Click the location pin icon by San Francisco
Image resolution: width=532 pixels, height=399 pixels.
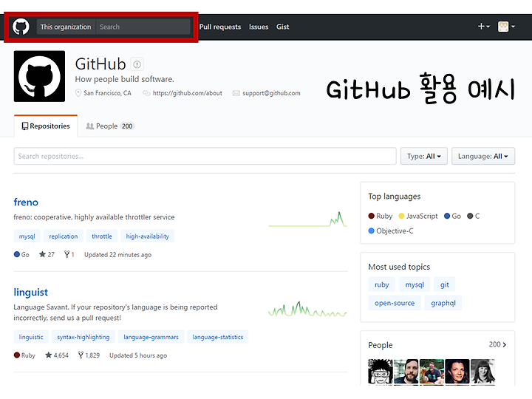78,93
